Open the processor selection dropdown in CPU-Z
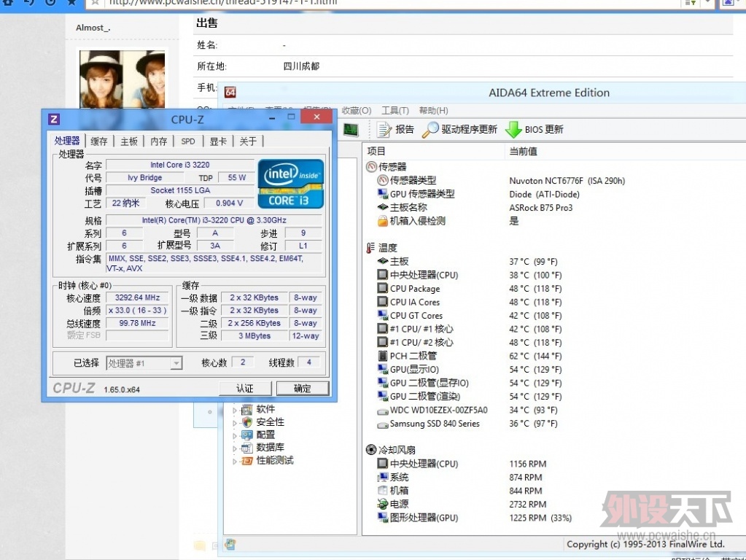 176,364
